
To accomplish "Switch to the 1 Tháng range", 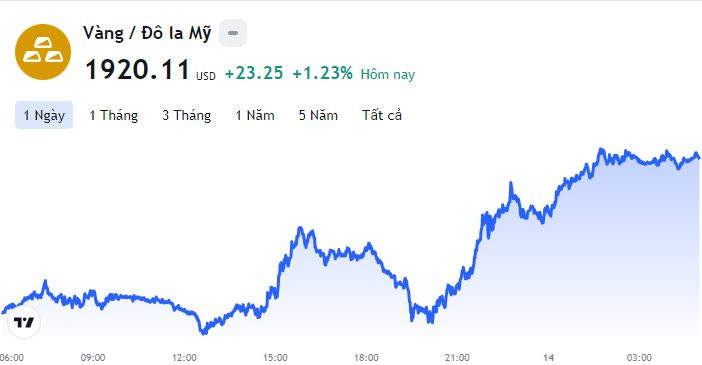I will point(113,115).
